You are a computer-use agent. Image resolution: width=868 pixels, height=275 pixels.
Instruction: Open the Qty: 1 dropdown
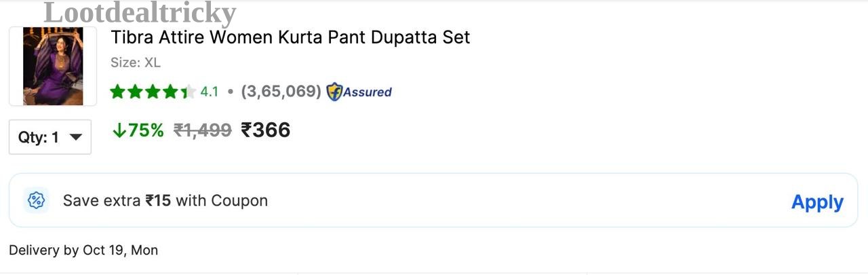tap(50, 137)
